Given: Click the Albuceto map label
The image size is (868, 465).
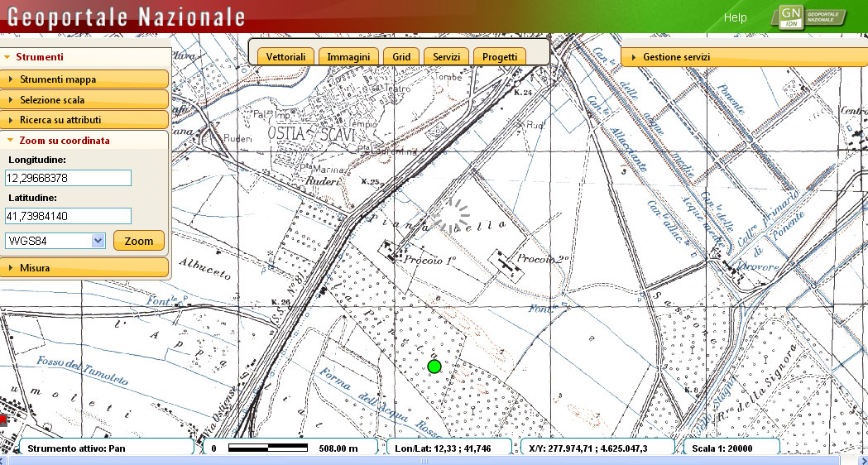Looking at the screenshot, I should (204, 268).
